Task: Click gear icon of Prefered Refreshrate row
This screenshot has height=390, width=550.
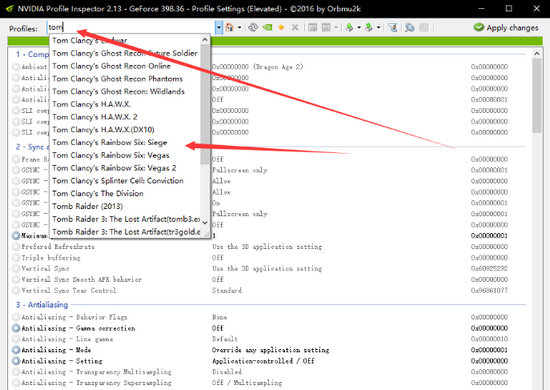Action: pyautogui.click(x=16, y=247)
